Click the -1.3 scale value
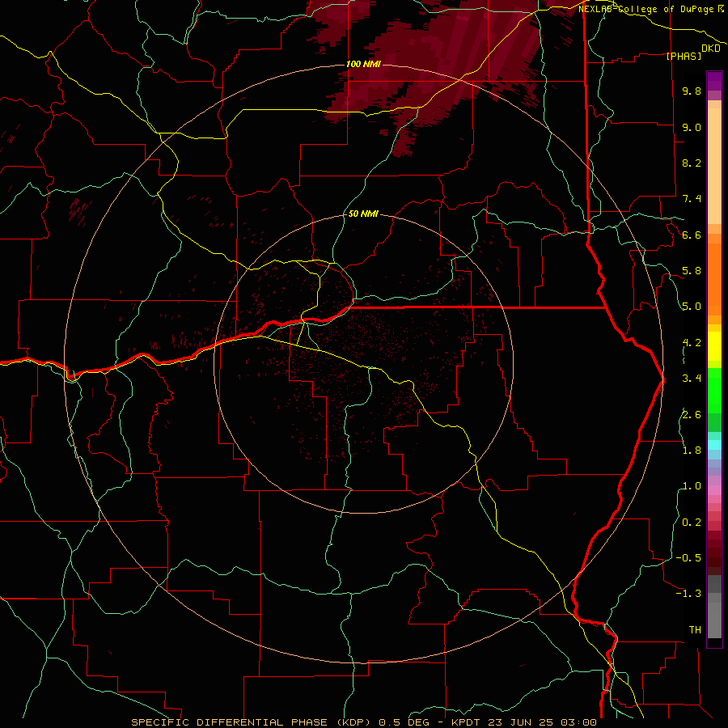 (688, 595)
